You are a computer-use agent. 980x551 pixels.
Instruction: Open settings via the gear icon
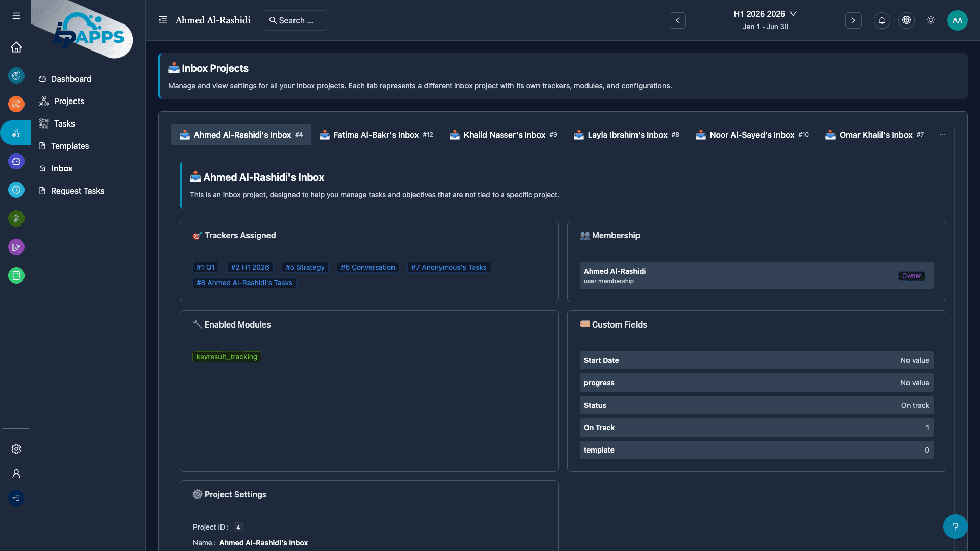point(16,449)
